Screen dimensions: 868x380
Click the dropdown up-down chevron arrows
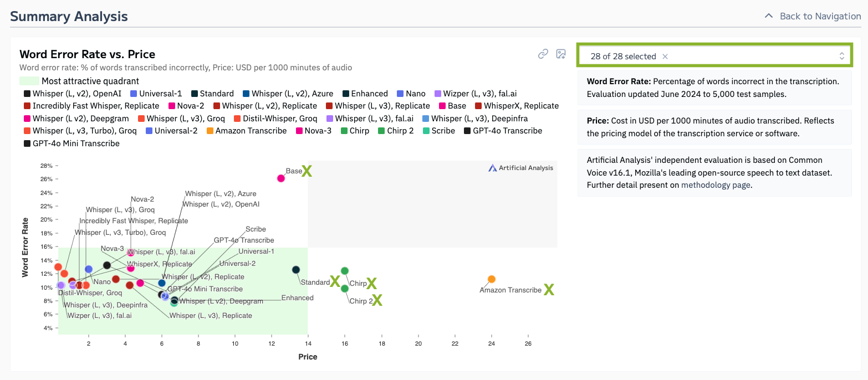841,57
